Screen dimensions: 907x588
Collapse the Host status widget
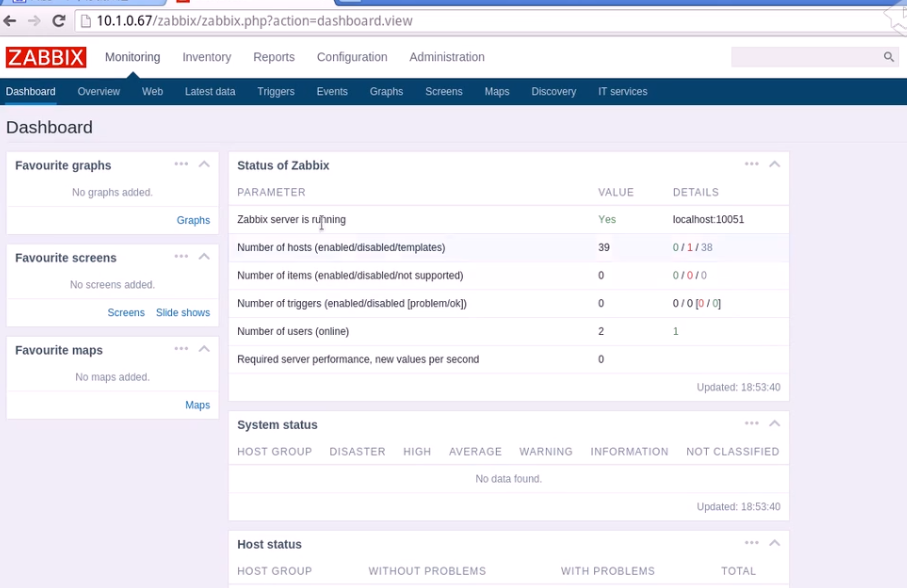775,543
